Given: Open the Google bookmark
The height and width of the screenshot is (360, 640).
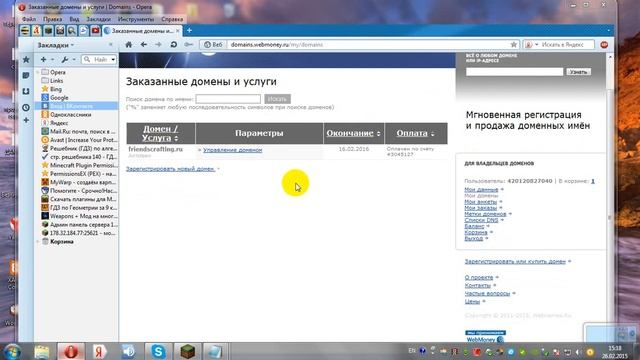Looking at the screenshot, I should coord(59,98).
